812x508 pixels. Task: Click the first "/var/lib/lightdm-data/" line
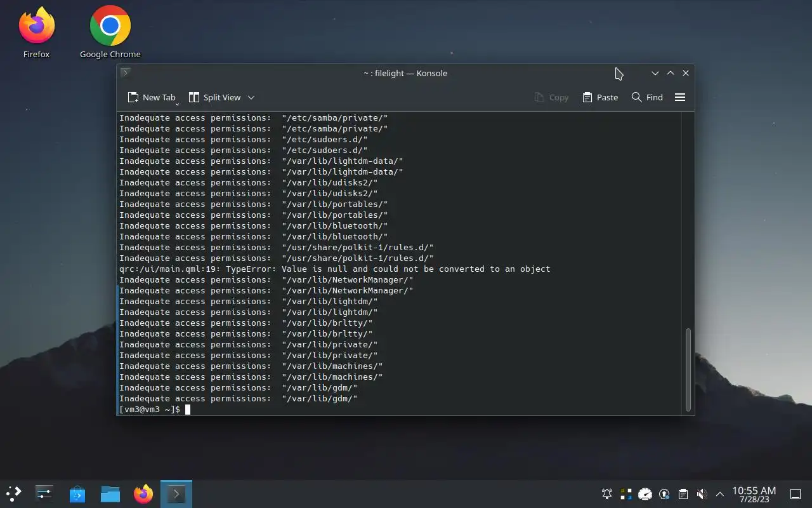(x=261, y=161)
